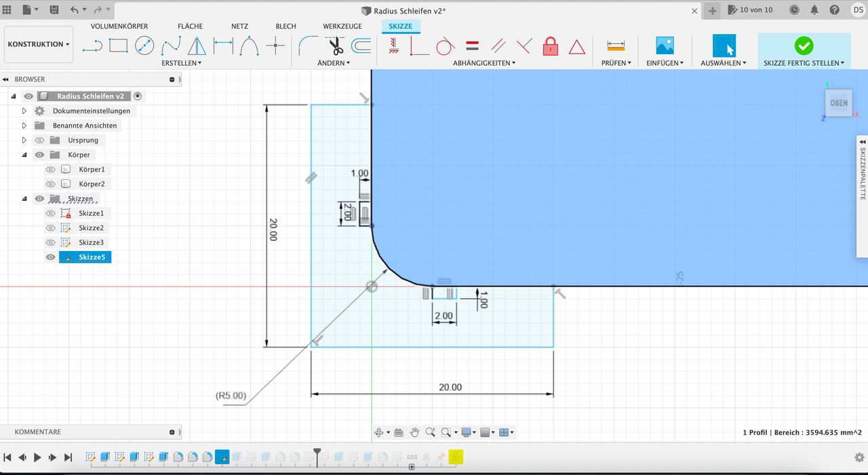Activate component radio button next to root
Viewport: 868px width, 475px height.
click(138, 96)
